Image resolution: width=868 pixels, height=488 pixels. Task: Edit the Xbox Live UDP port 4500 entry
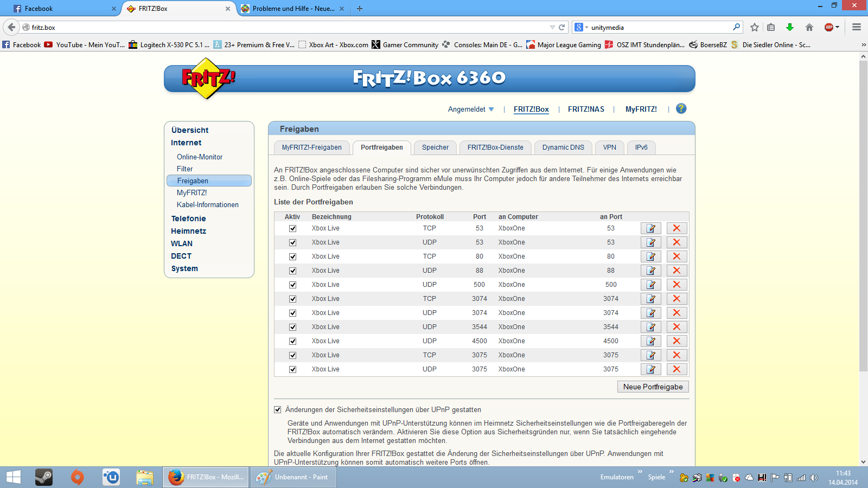650,341
